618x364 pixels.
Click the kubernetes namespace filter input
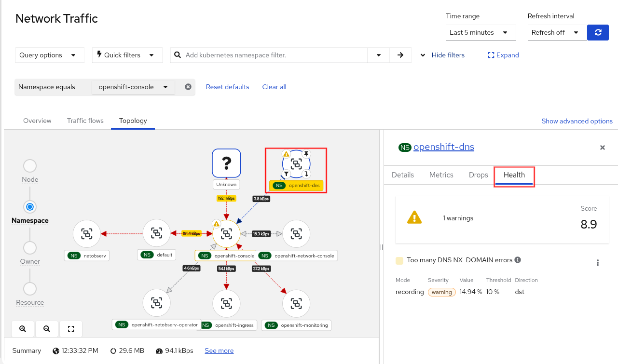click(x=275, y=55)
